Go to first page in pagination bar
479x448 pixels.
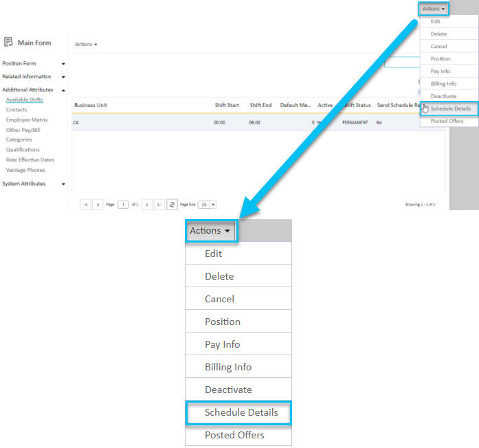tap(85, 205)
